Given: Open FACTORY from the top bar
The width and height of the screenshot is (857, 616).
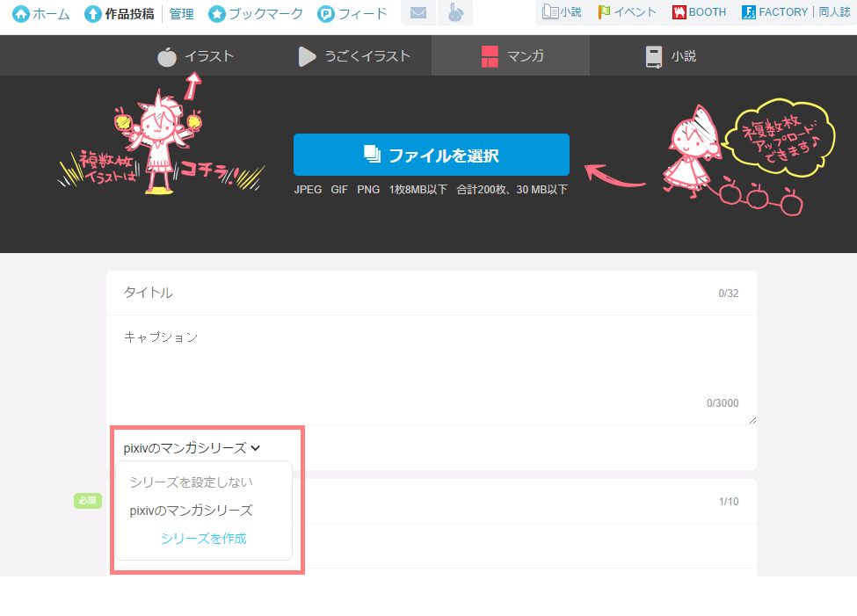Looking at the screenshot, I should click(x=774, y=12).
